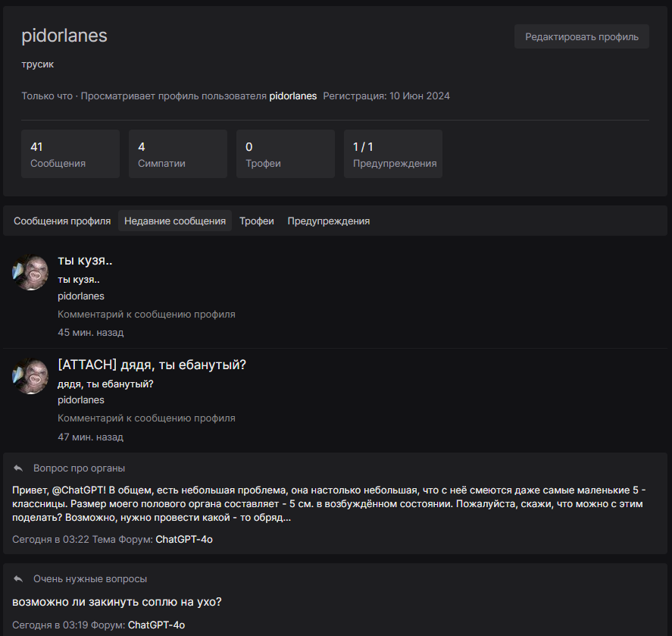Viewport: 672px width, 636px height.
Task: Click the 0 Трофеи stat box
Action: point(286,154)
